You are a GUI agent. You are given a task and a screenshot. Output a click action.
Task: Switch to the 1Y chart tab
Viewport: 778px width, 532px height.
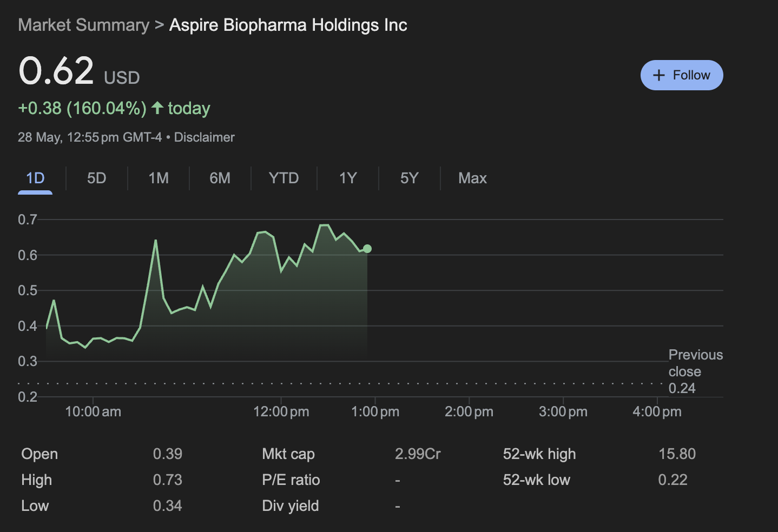coord(348,178)
